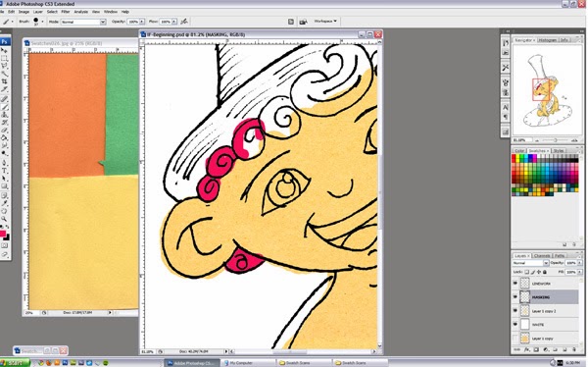The image size is (588, 367).
Task: Open layer Opacity arrow
Action: point(580,263)
